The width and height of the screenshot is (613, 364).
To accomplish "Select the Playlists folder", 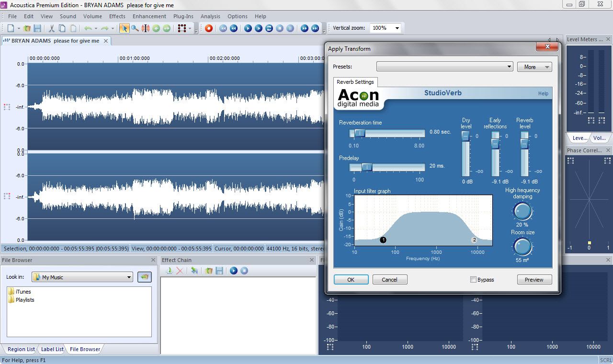I will pyautogui.click(x=21, y=300).
